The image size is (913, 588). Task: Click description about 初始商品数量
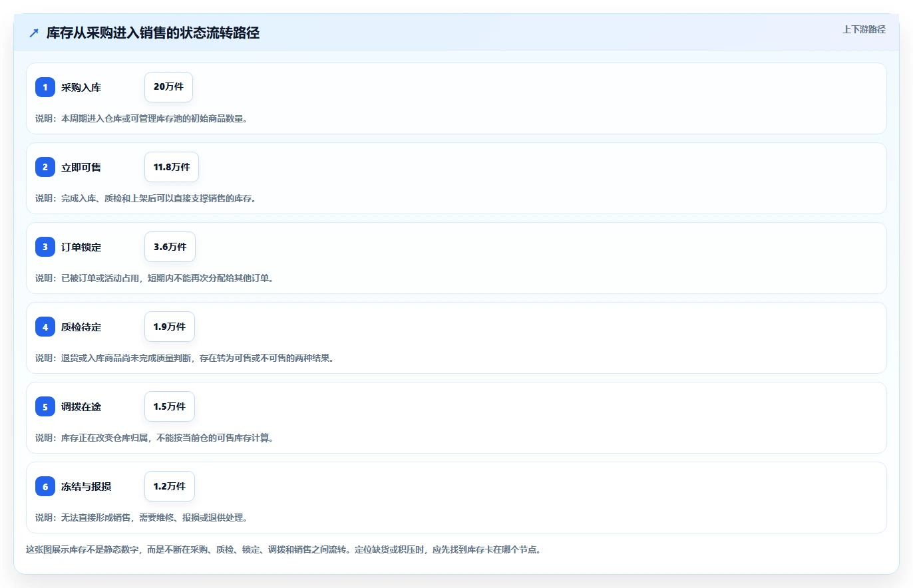[141, 118]
